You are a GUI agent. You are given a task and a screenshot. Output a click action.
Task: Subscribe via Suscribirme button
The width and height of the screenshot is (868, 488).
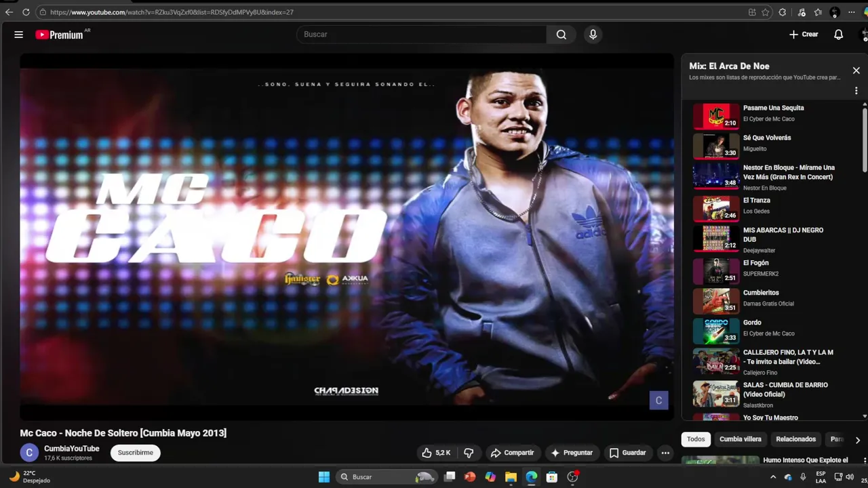(x=136, y=453)
